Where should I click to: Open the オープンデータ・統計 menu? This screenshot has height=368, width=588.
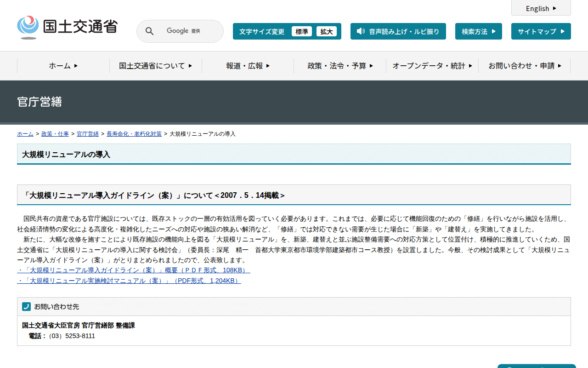[x=432, y=66]
